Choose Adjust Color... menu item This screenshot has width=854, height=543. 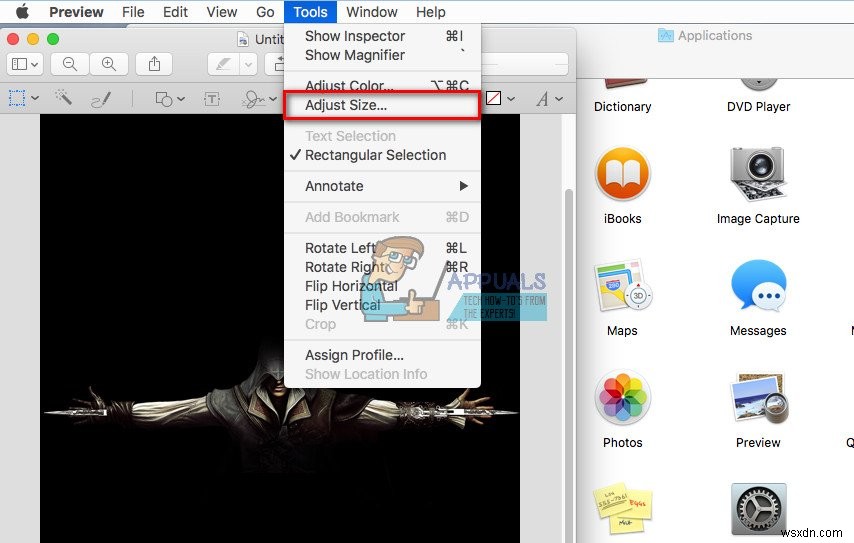coord(382,86)
